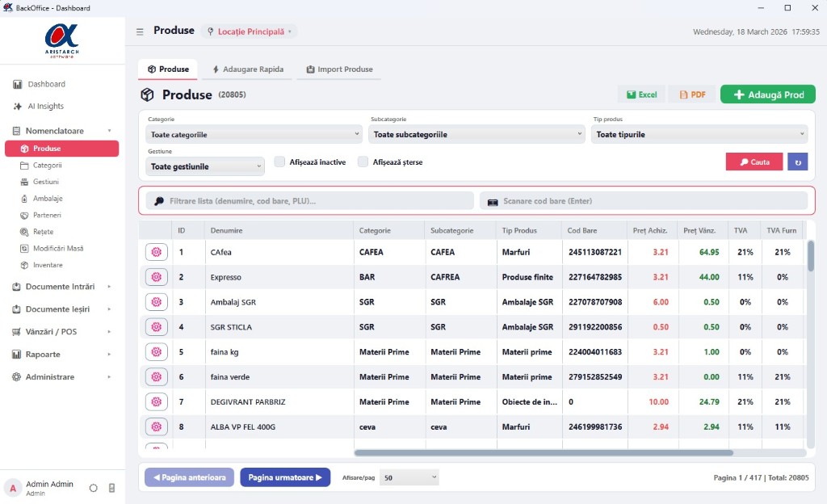Enable Afișează șterse checkbox

pyautogui.click(x=363, y=162)
